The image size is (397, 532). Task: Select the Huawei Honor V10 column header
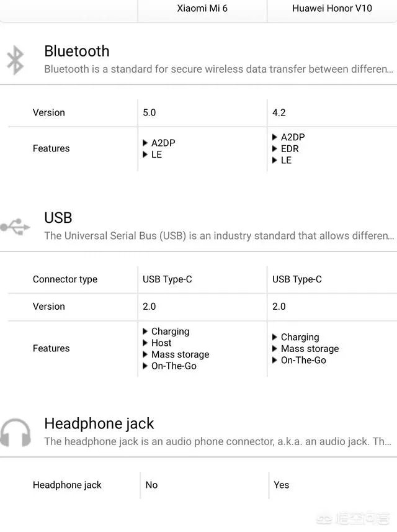pos(332,9)
